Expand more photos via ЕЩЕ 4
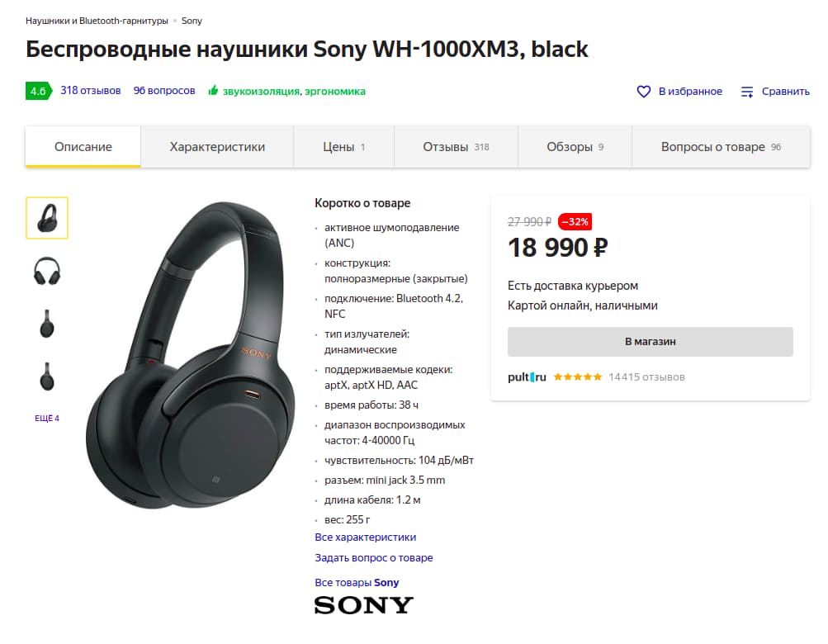 tap(47, 418)
